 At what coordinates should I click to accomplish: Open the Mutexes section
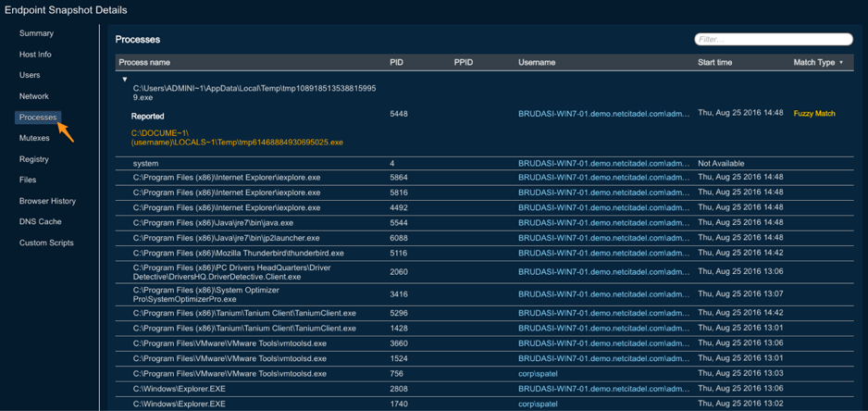click(x=34, y=138)
